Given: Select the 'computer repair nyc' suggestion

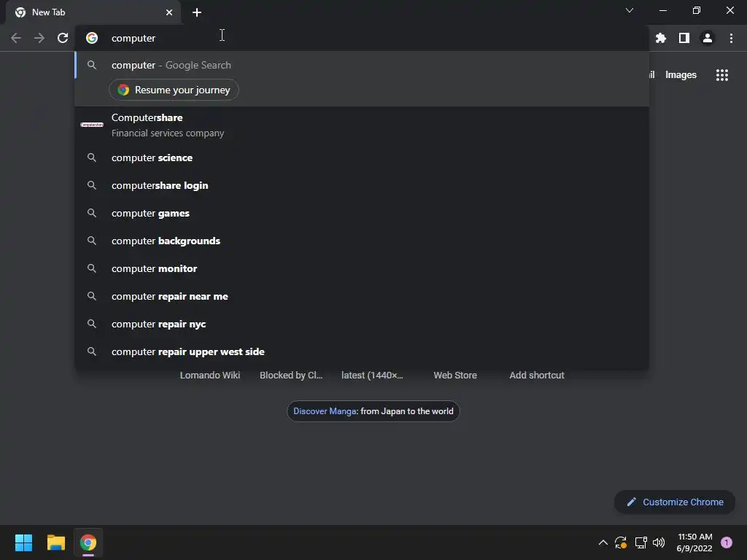Looking at the screenshot, I should pyautogui.click(x=362, y=324).
